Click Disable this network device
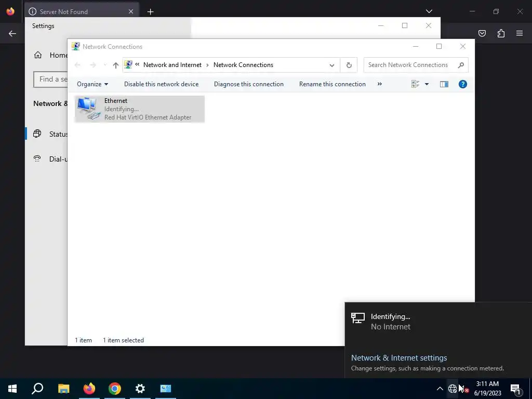The width and height of the screenshot is (532, 399). click(x=161, y=84)
